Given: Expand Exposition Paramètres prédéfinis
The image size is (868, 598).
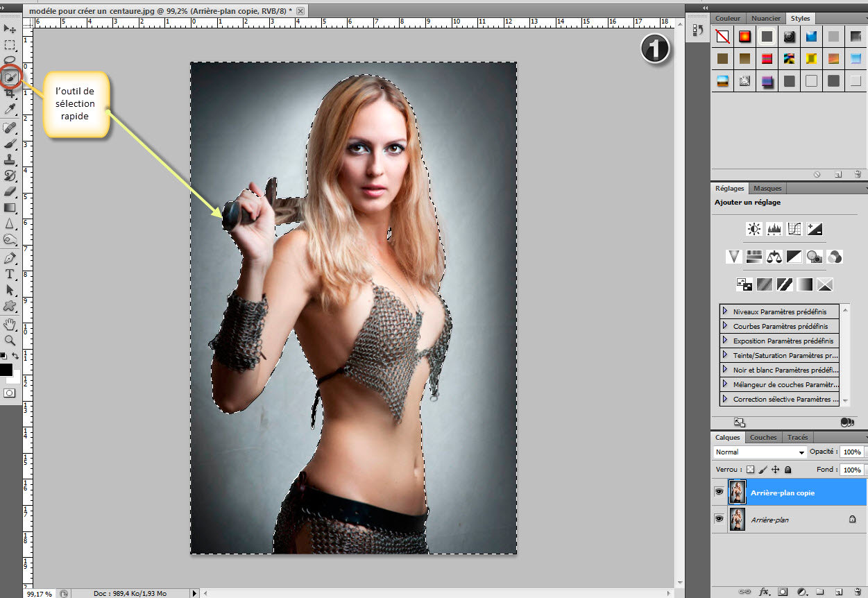Looking at the screenshot, I should click(725, 341).
